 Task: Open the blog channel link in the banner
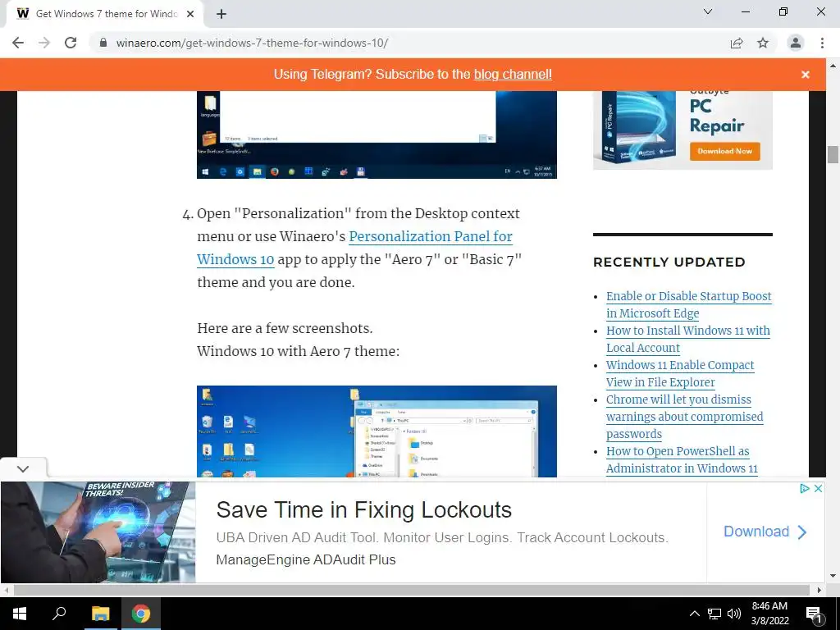513,75
